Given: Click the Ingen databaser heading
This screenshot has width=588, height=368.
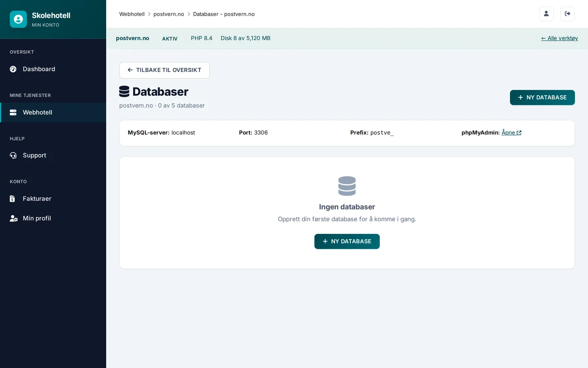Looking at the screenshot, I should point(347,207).
